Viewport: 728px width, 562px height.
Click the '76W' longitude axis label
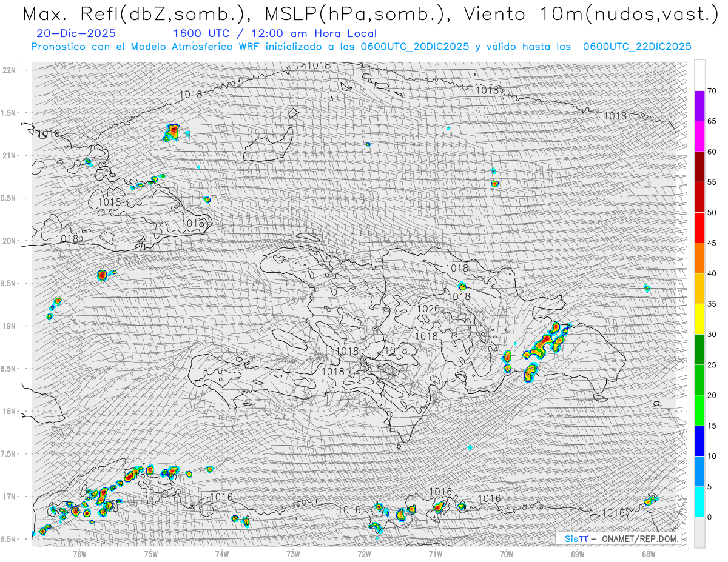coord(79,554)
